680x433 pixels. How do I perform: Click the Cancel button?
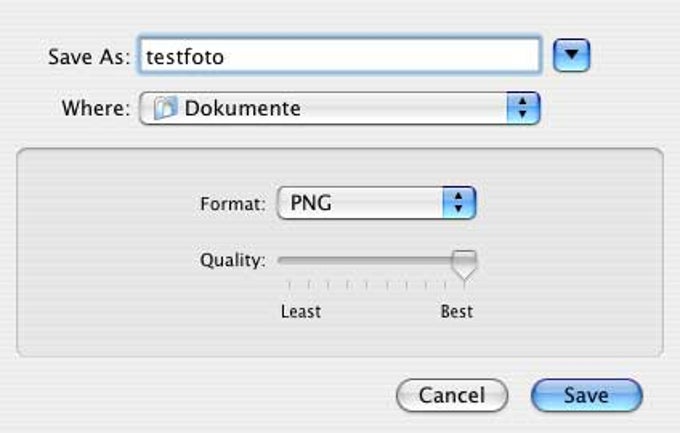click(x=452, y=395)
